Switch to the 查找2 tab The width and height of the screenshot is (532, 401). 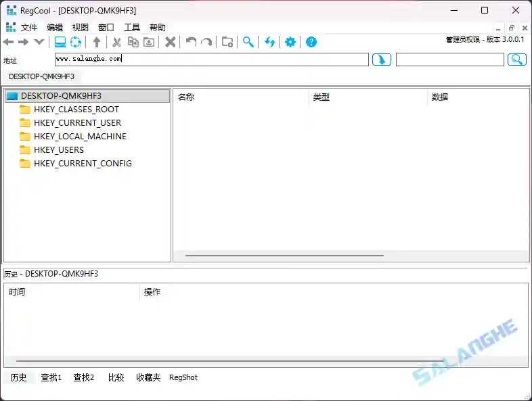tap(84, 377)
